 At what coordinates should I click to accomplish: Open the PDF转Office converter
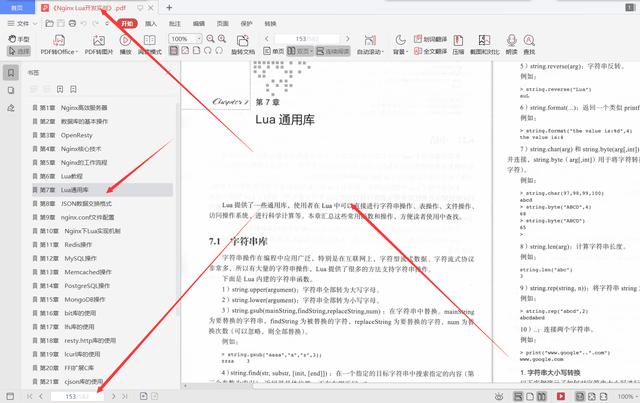click(59, 45)
